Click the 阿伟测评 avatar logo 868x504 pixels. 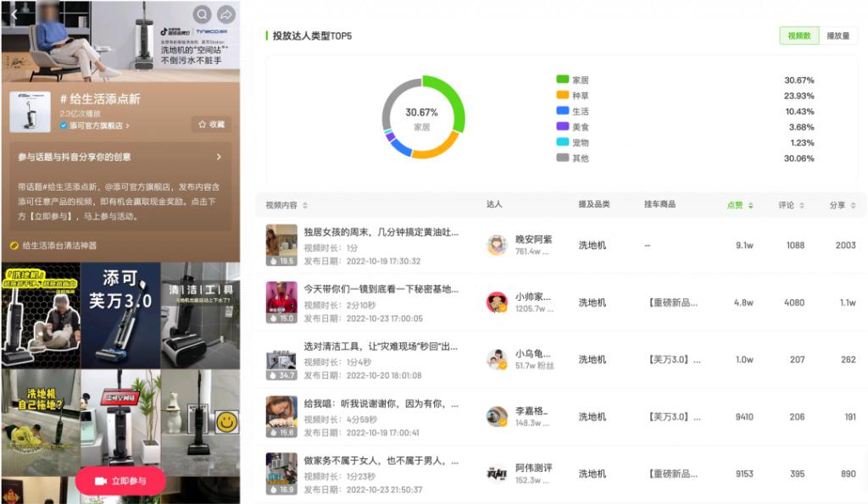coord(497,474)
